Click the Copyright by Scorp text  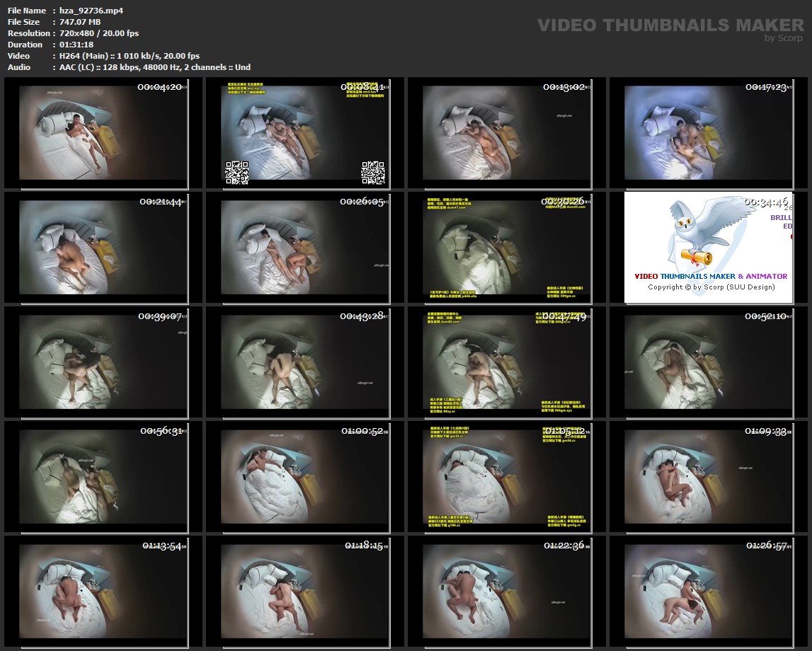tap(711, 287)
